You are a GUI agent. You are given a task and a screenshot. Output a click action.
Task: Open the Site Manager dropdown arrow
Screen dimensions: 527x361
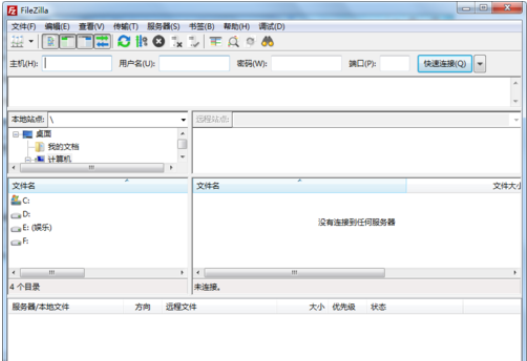click(x=31, y=41)
